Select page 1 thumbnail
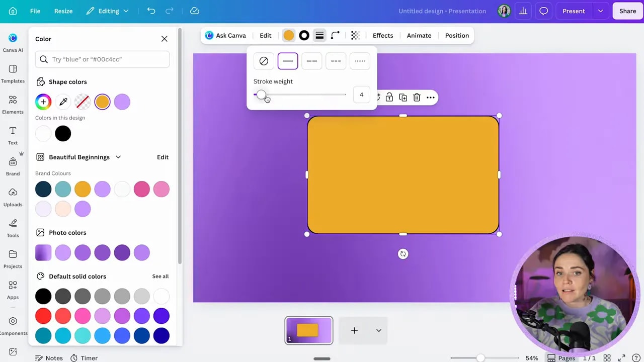 309,330
